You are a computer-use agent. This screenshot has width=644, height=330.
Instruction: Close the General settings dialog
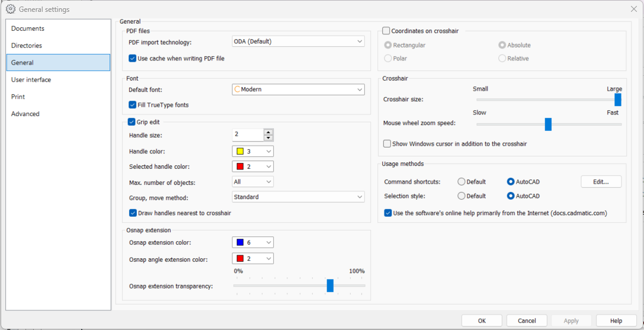tap(633, 9)
